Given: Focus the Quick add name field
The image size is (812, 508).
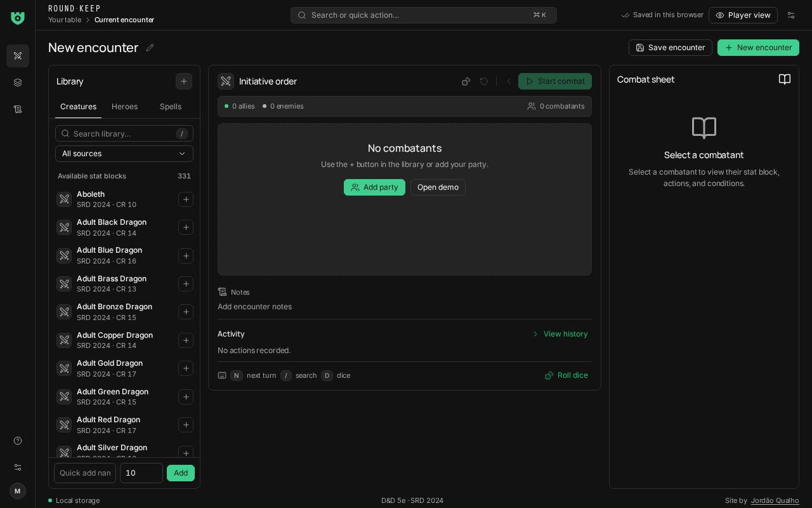Looking at the screenshot, I should tap(85, 473).
